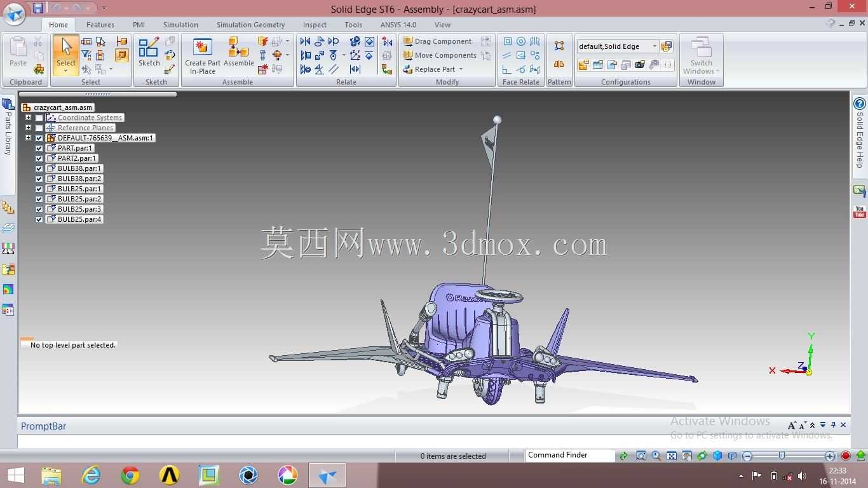Open the ANSYS 14.0 tab
The width and height of the screenshot is (868, 488).
pyautogui.click(x=398, y=25)
